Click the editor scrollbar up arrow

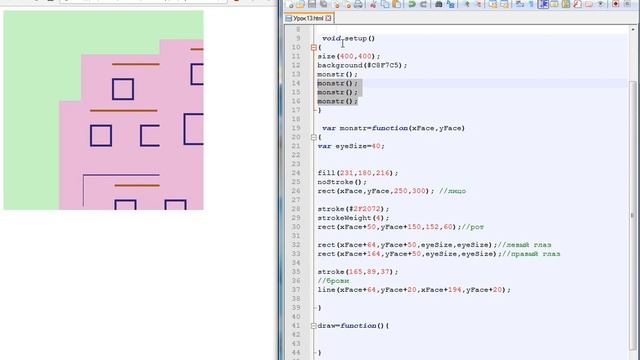coord(633,29)
